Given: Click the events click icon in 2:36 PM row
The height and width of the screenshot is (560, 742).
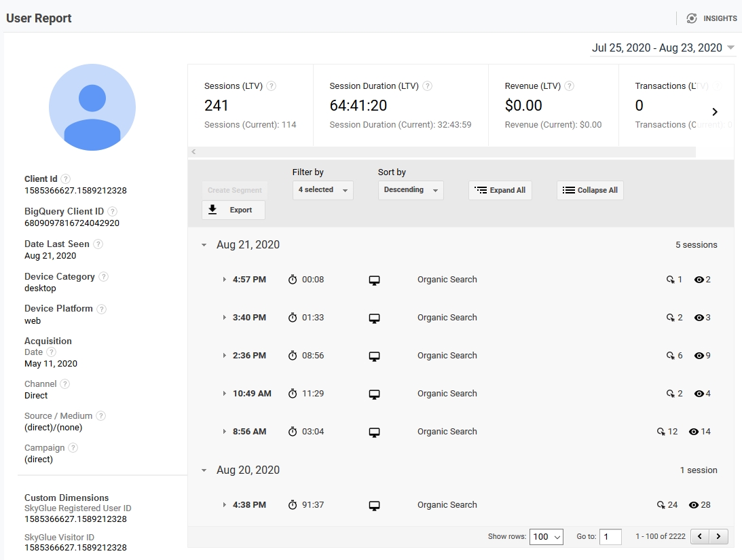Looking at the screenshot, I should [670, 355].
